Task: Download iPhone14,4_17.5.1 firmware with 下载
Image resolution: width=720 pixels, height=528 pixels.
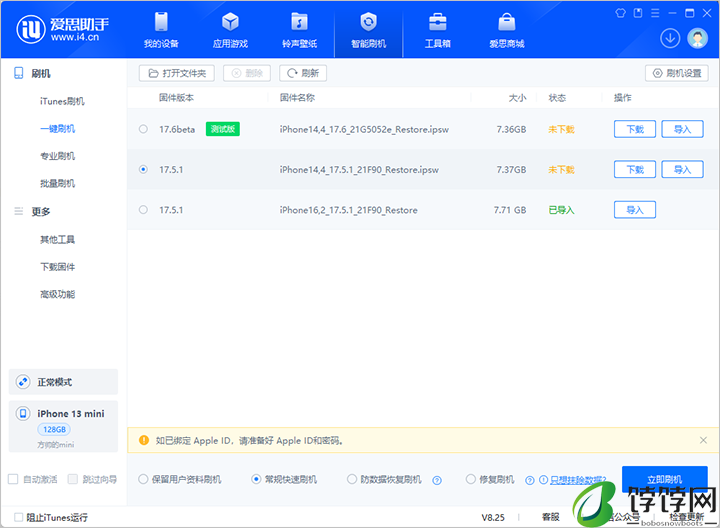Action: 635,169
